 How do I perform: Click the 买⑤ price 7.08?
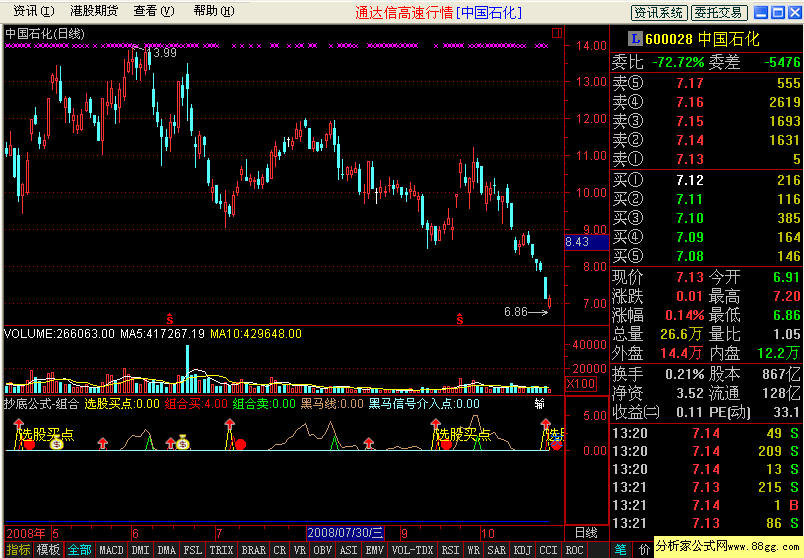(690, 256)
